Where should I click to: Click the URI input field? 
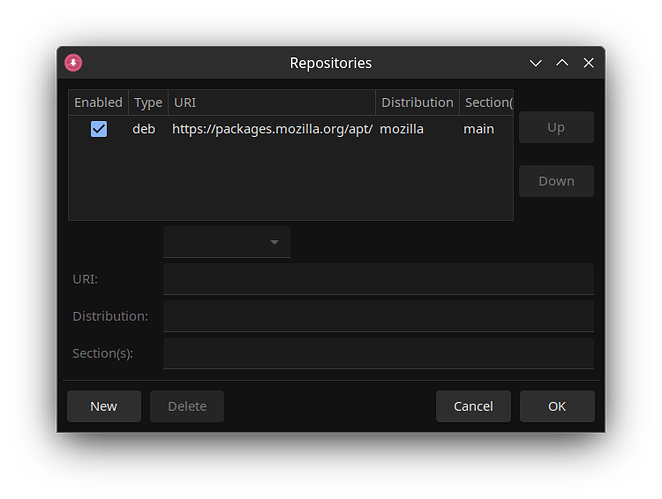pyautogui.click(x=378, y=279)
